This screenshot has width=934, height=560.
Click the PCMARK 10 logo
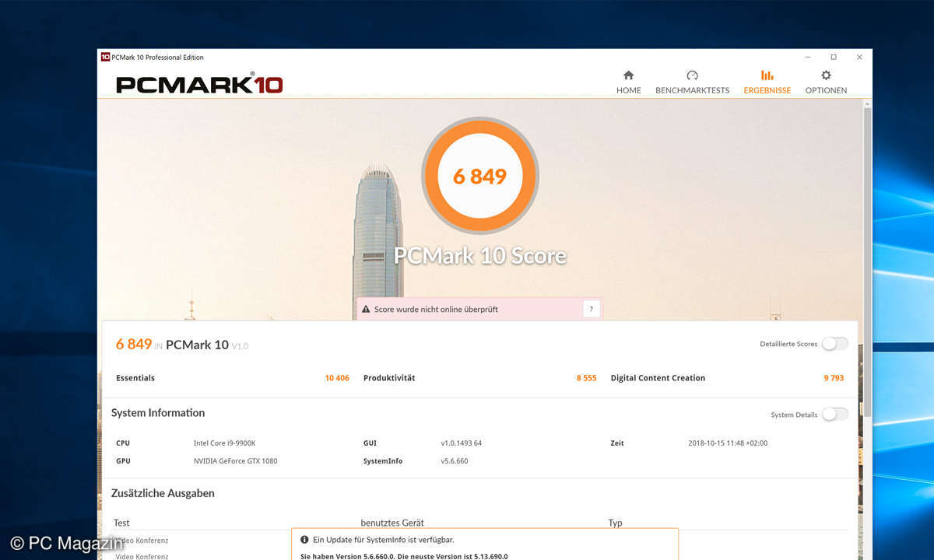coord(199,84)
